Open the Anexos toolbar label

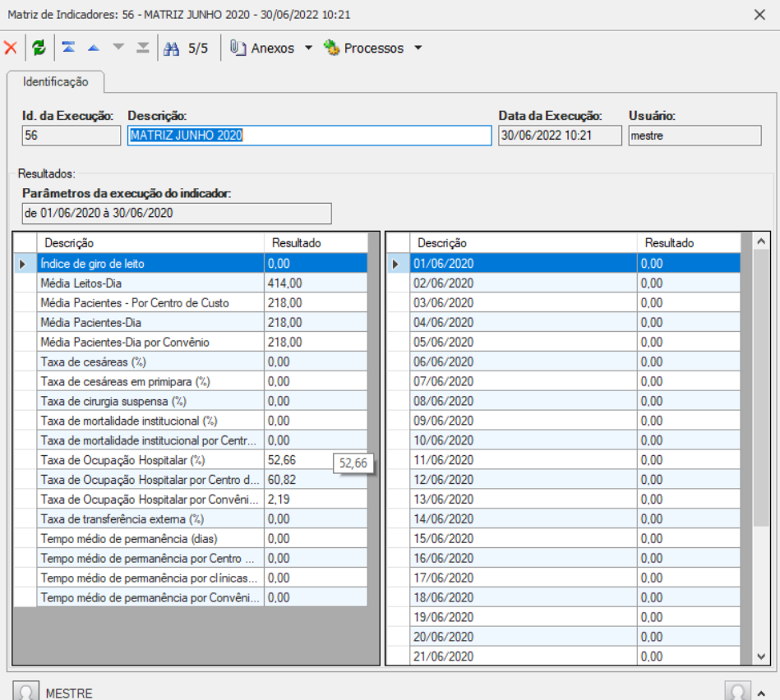(x=273, y=48)
